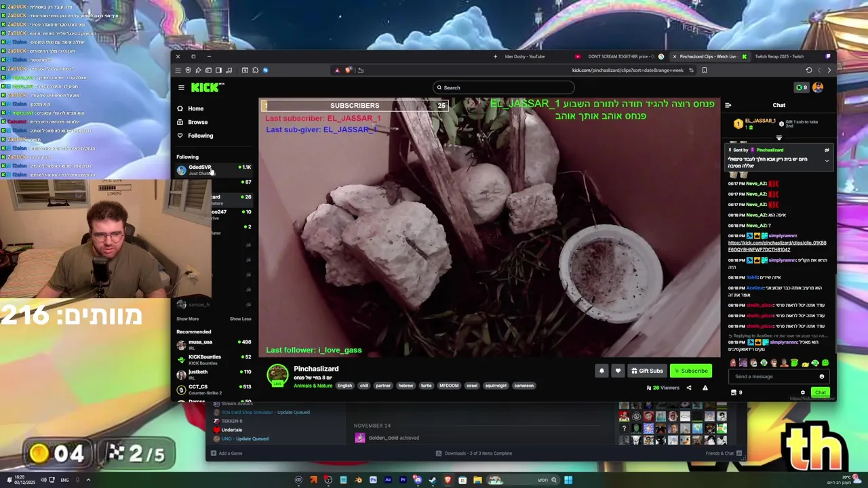Screen dimensions: 868x488
Task: Open the Animals & Nature category link
Action: (x=313, y=386)
